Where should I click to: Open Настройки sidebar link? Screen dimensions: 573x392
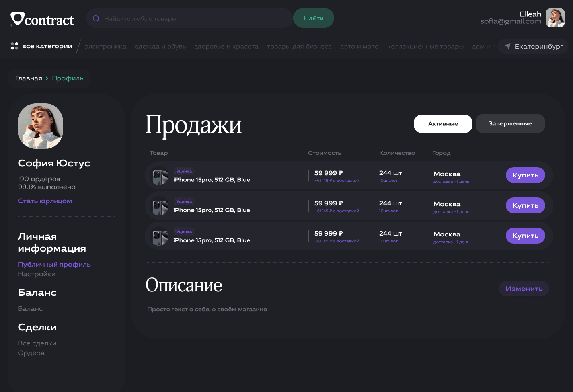37,274
